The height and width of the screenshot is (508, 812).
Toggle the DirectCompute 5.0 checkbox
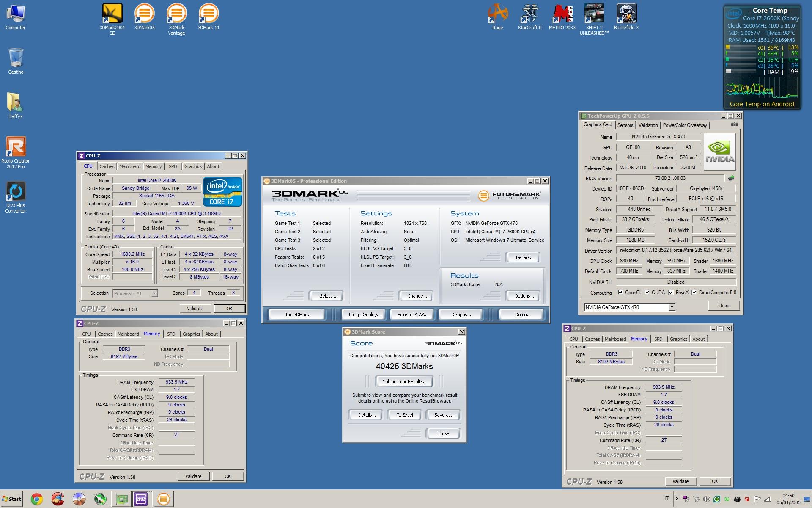pos(694,292)
